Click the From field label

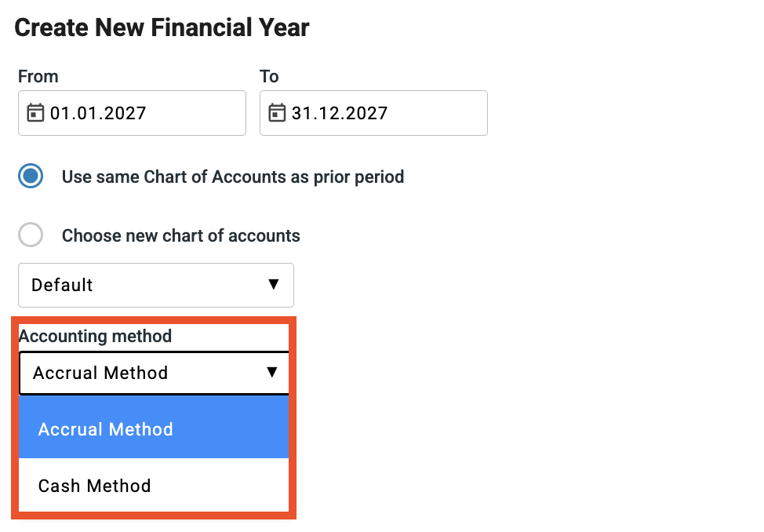[38, 76]
